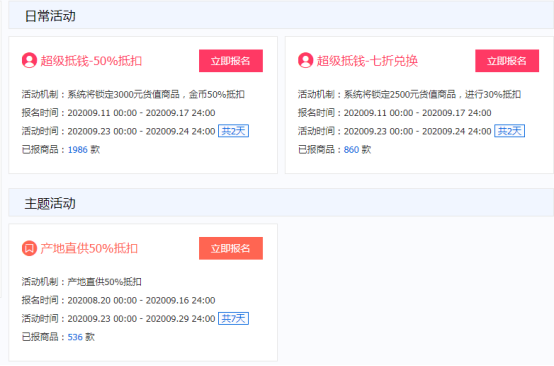Click the bookmark icon beside 产地直供50%抵扣
554x366 pixels.
pyautogui.click(x=29, y=248)
